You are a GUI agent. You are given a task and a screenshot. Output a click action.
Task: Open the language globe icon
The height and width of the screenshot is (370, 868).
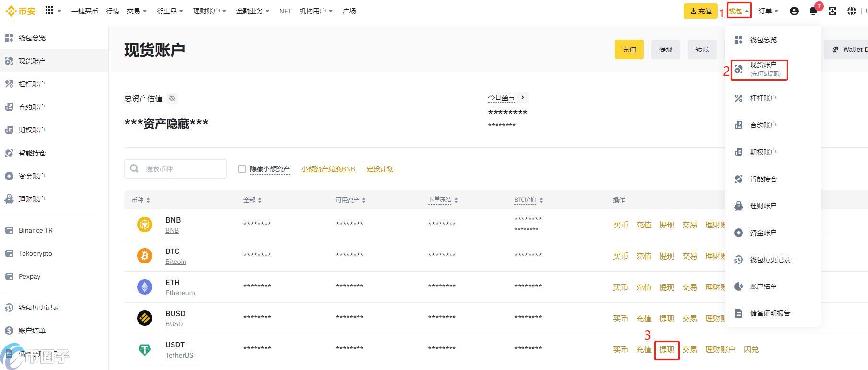pyautogui.click(x=852, y=11)
